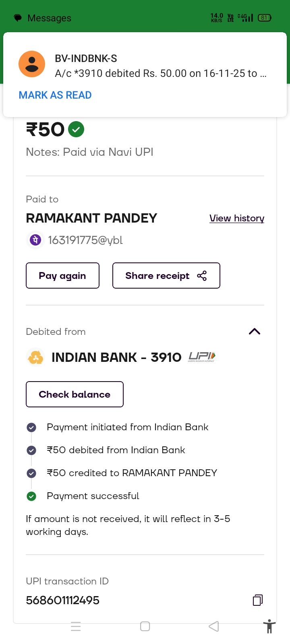
Task: Open View history link
Action: click(237, 218)
